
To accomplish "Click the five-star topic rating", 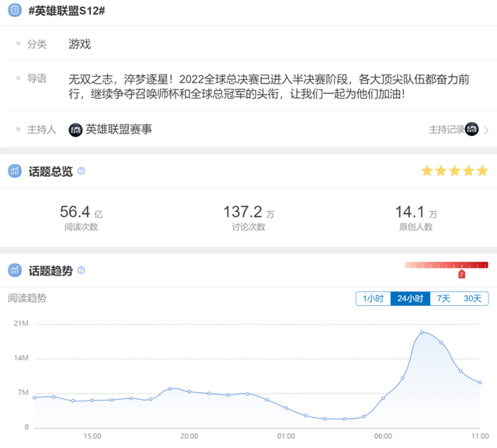I will pos(454,171).
